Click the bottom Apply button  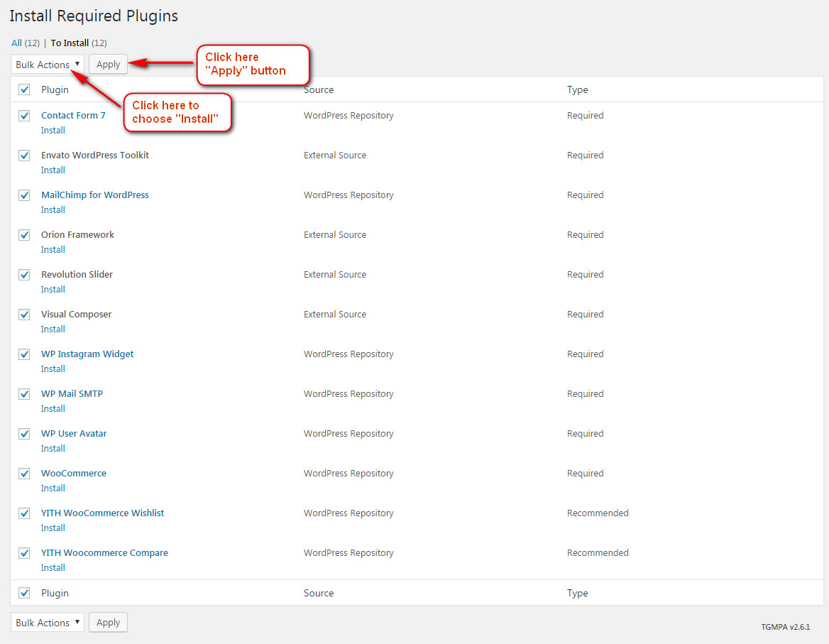(x=108, y=622)
